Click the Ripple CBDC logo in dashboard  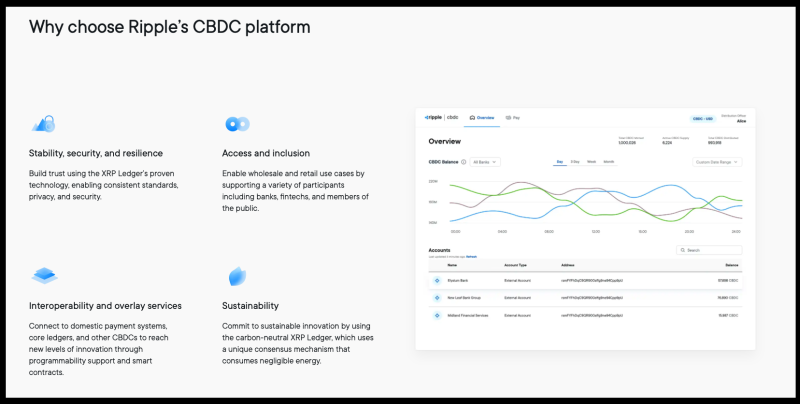[441, 117]
